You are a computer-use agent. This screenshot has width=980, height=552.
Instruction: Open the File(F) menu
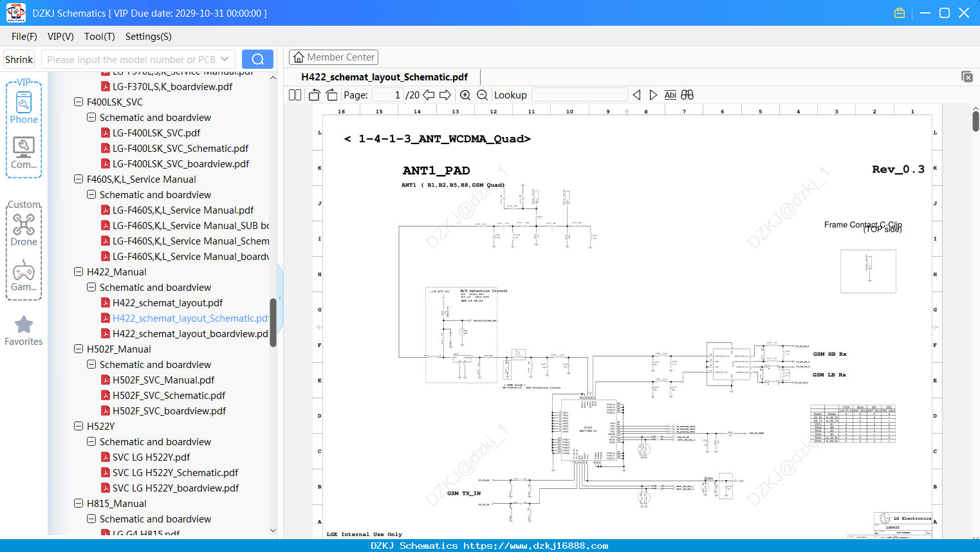coord(24,37)
